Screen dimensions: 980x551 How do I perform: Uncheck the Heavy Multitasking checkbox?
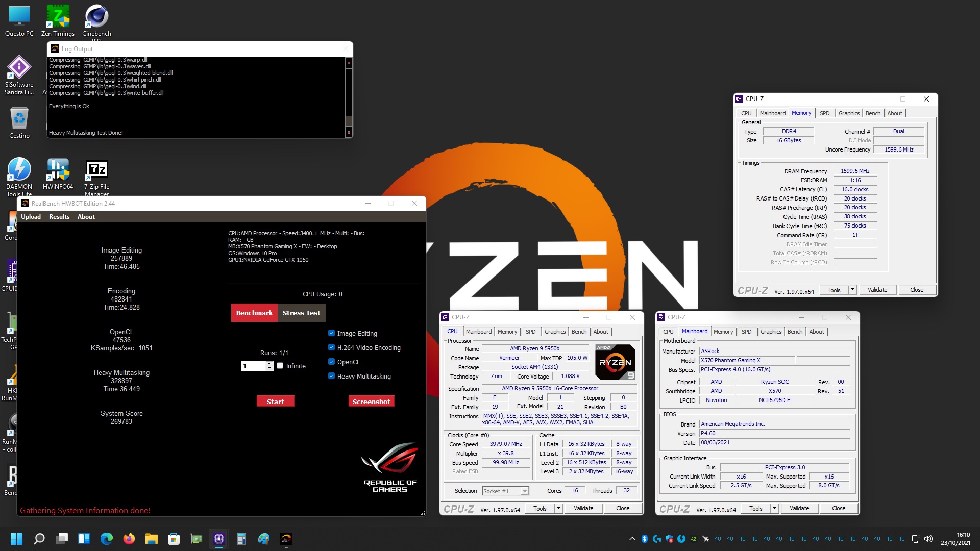pos(332,376)
